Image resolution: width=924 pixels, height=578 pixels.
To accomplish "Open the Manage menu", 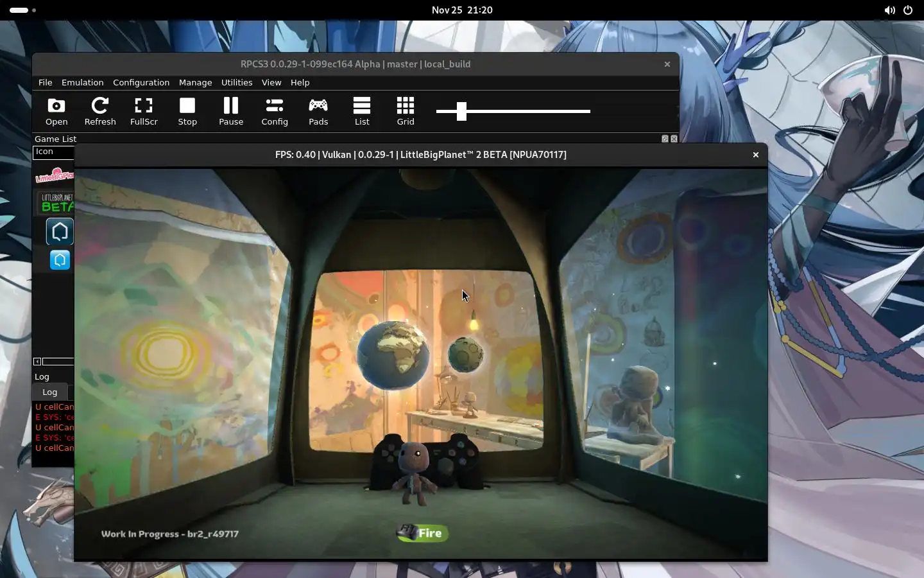I will [195, 82].
